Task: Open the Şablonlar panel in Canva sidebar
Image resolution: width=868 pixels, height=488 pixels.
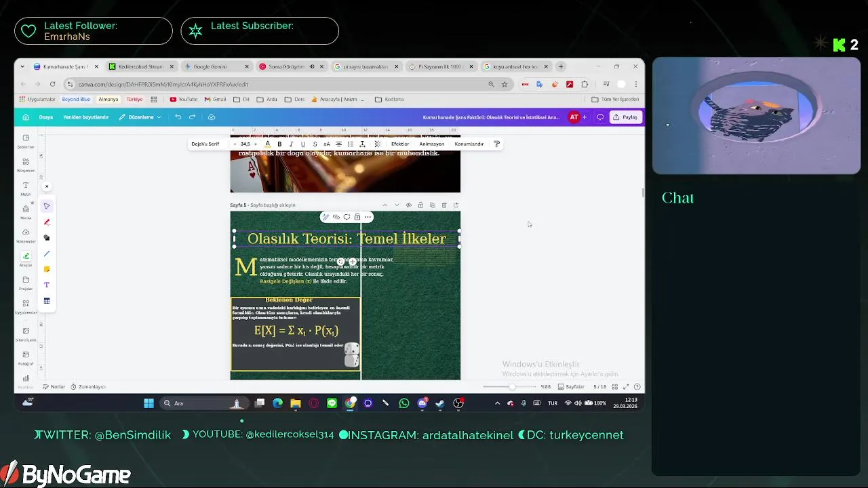Action: point(26,141)
